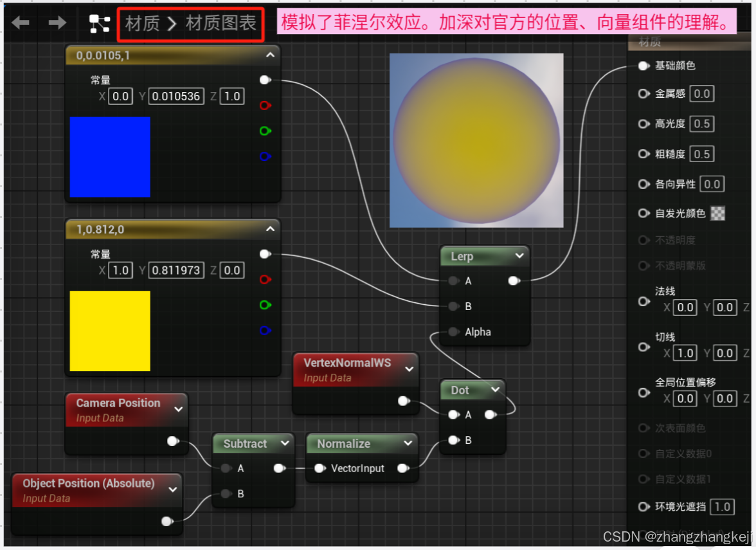This screenshot has height=550, width=756.
Task: Open the Normalize node dropdown
Action: (407, 443)
